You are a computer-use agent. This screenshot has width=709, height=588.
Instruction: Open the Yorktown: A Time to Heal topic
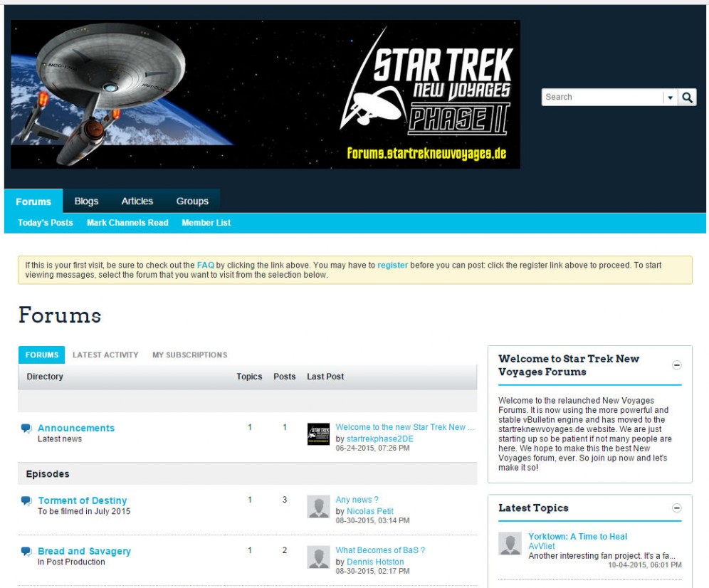(577, 537)
